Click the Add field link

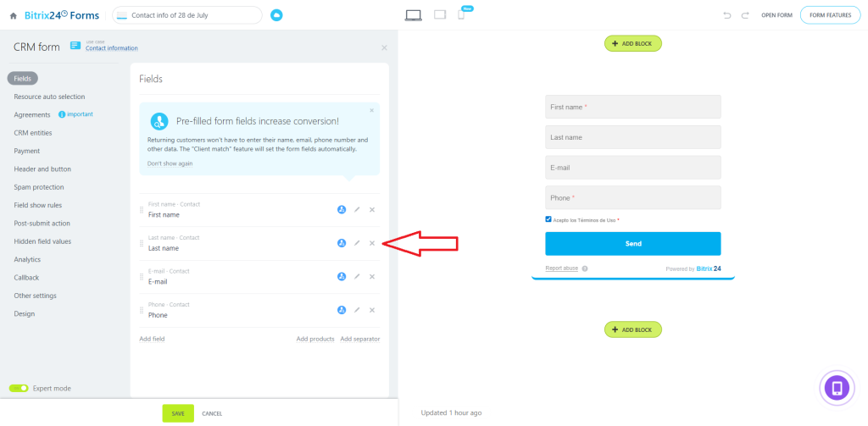pyautogui.click(x=152, y=339)
